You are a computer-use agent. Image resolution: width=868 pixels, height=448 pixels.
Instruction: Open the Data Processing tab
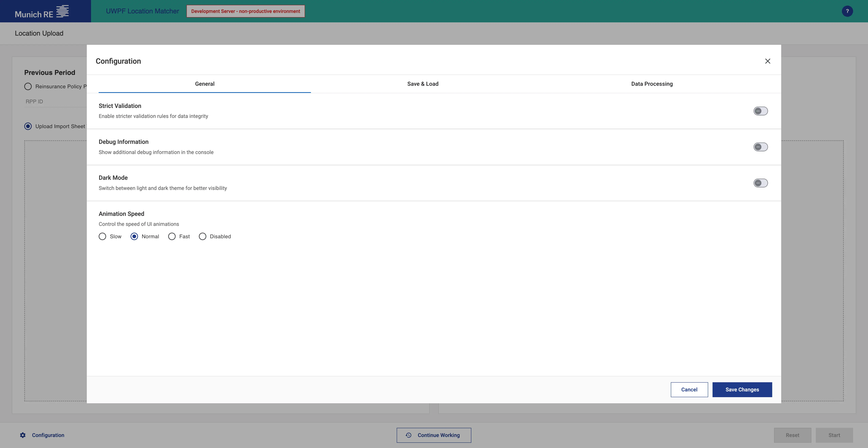(652, 84)
